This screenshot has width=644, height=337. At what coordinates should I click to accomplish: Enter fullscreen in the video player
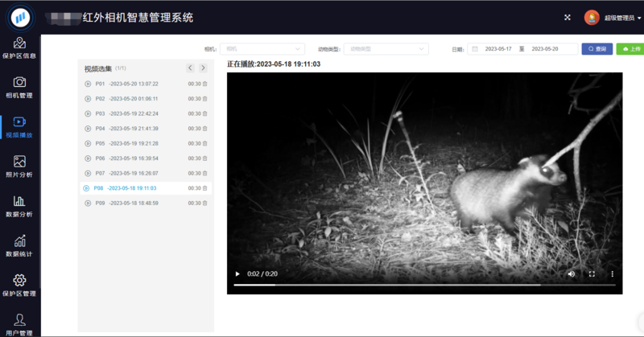pyautogui.click(x=592, y=273)
